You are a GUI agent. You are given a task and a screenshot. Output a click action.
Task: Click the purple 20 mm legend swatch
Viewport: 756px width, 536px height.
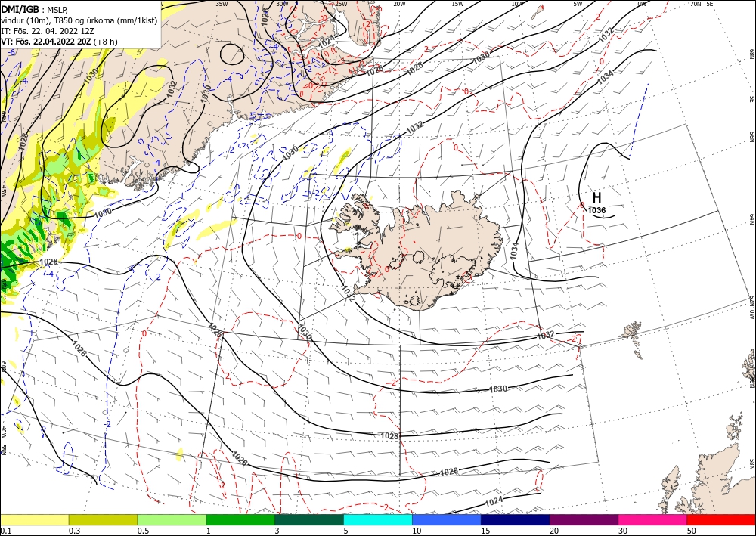[x=584, y=519]
